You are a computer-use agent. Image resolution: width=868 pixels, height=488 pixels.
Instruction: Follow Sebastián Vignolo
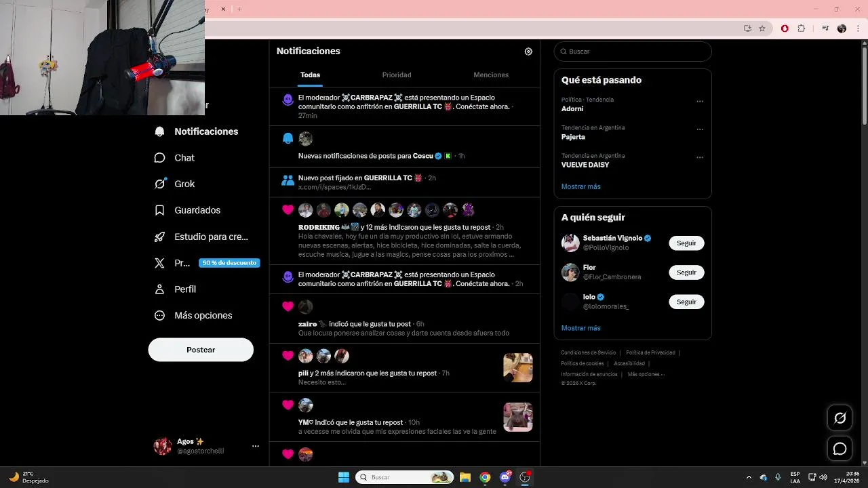coord(686,243)
